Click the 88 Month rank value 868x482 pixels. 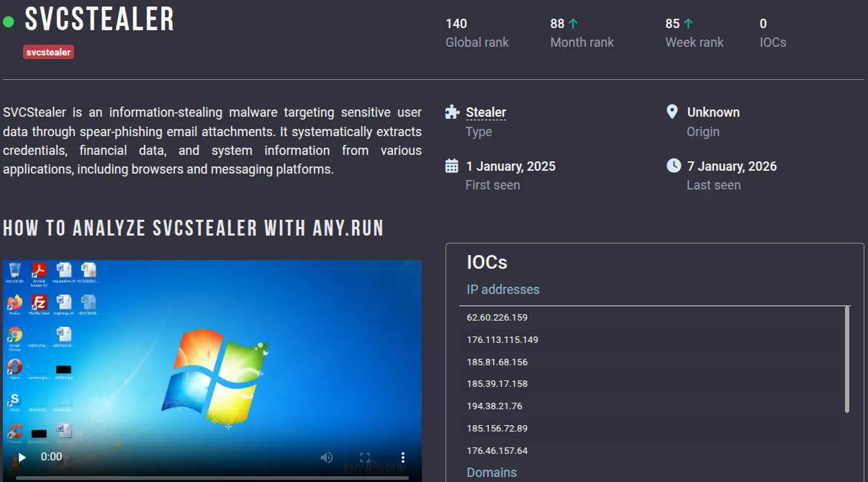point(557,24)
